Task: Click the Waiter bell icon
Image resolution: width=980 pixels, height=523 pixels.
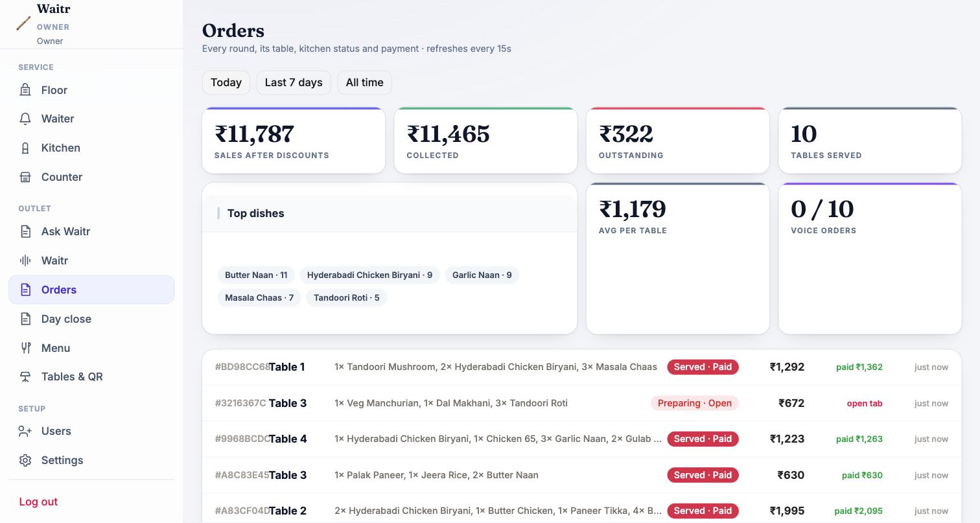Action: 25,119
